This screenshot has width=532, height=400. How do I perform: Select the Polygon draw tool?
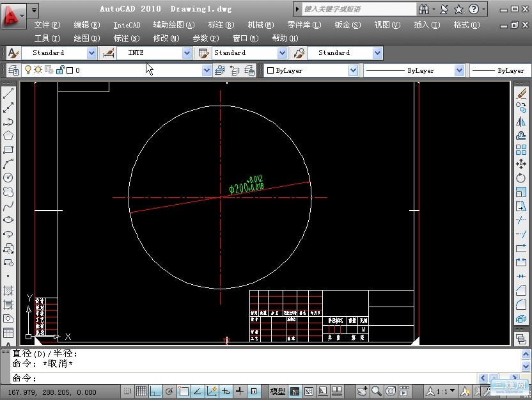point(8,136)
